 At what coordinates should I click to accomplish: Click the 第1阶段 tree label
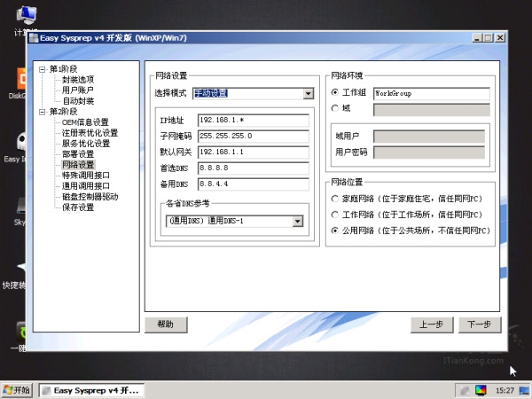click(x=64, y=69)
